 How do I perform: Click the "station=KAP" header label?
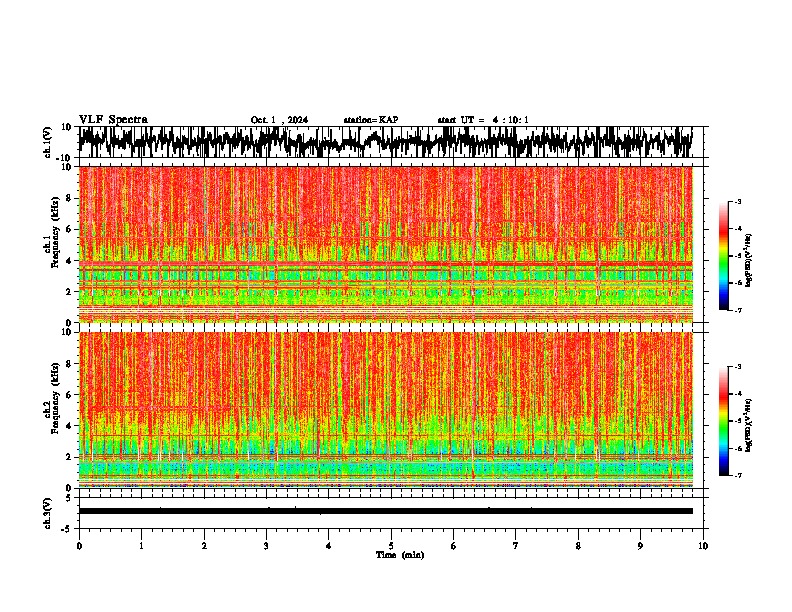coord(371,120)
